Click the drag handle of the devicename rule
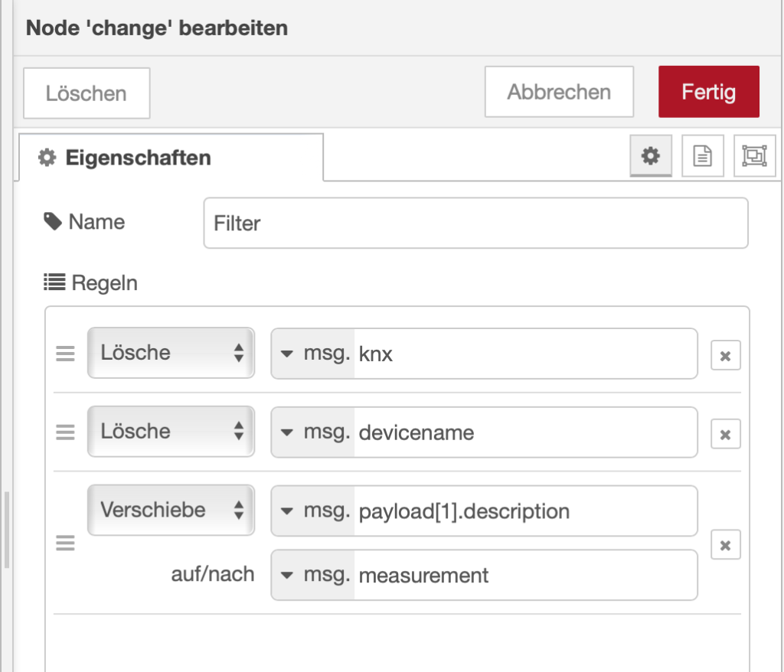Screen dimensions: 784x672 tap(65, 432)
